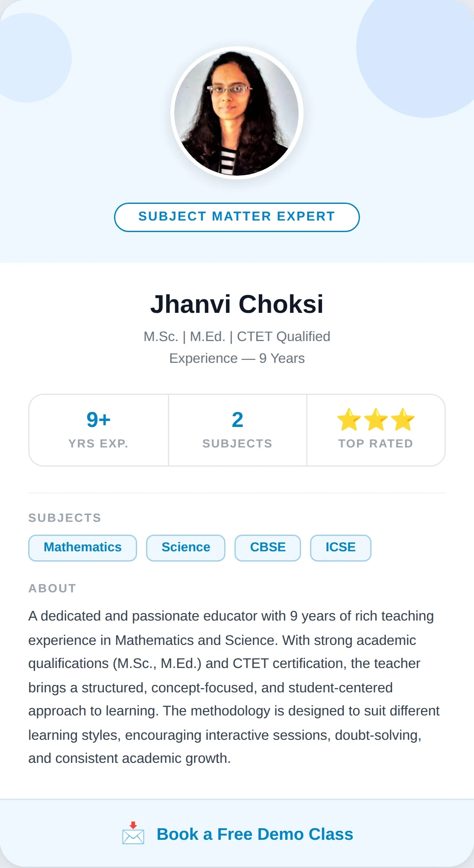Enable the CBSE subject filter chip
The image size is (474, 868).
pyautogui.click(x=267, y=547)
